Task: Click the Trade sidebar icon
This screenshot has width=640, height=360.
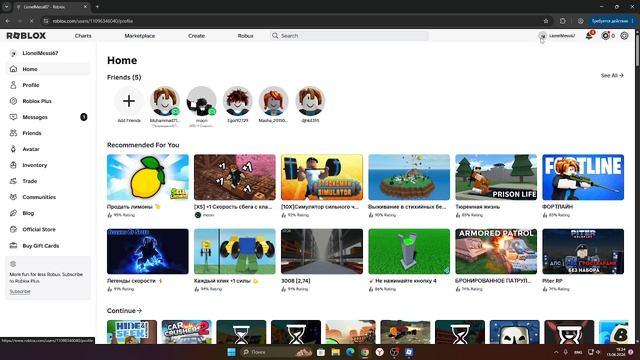Action: (x=13, y=181)
